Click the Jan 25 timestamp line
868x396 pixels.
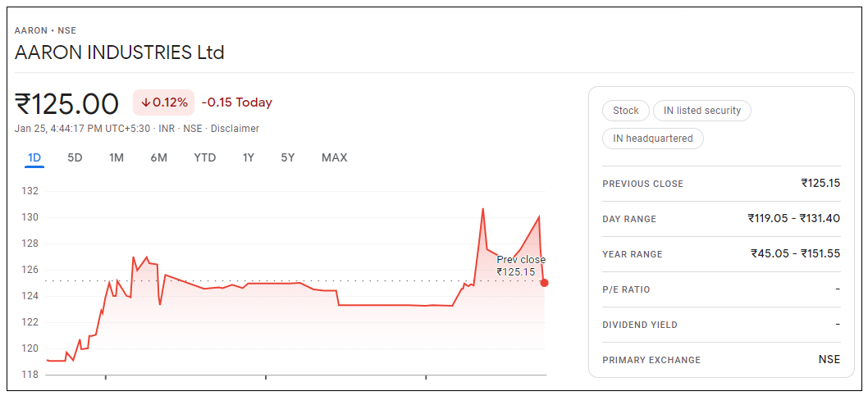click(x=137, y=129)
